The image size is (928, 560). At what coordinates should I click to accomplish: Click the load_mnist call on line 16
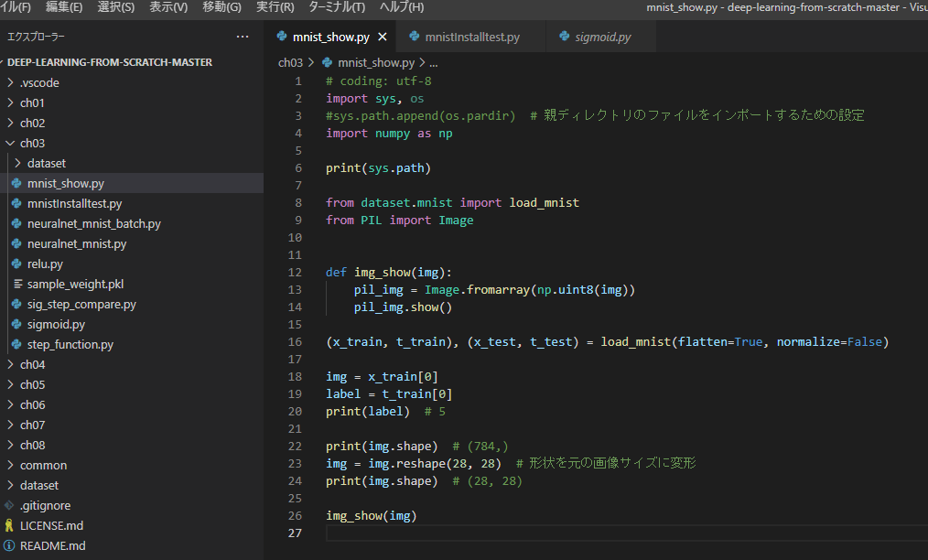pos(745,341)
